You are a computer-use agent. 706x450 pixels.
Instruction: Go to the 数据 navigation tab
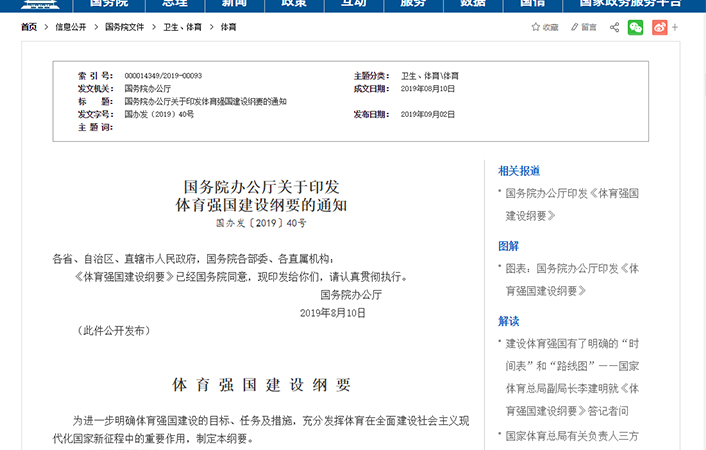point(473,3)
